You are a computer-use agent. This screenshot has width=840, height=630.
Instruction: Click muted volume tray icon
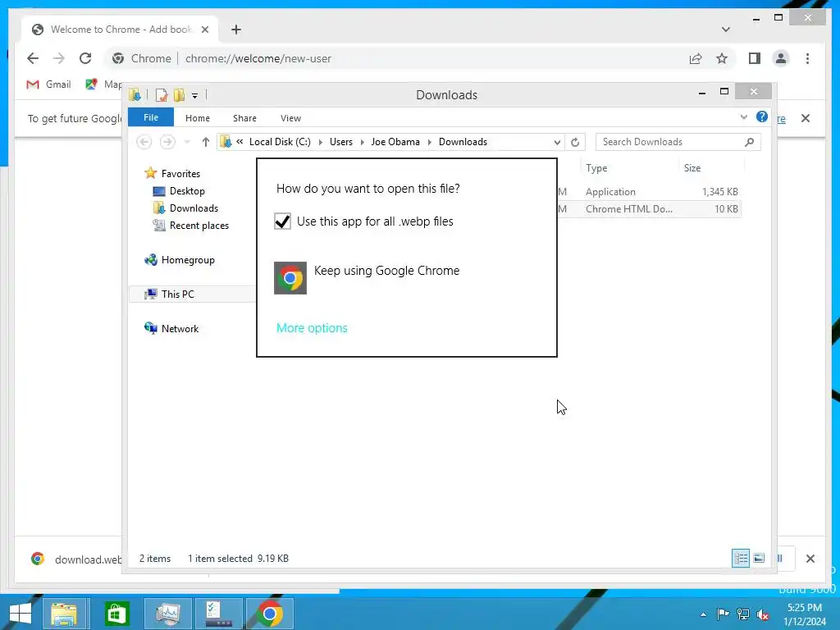[762, 614]
